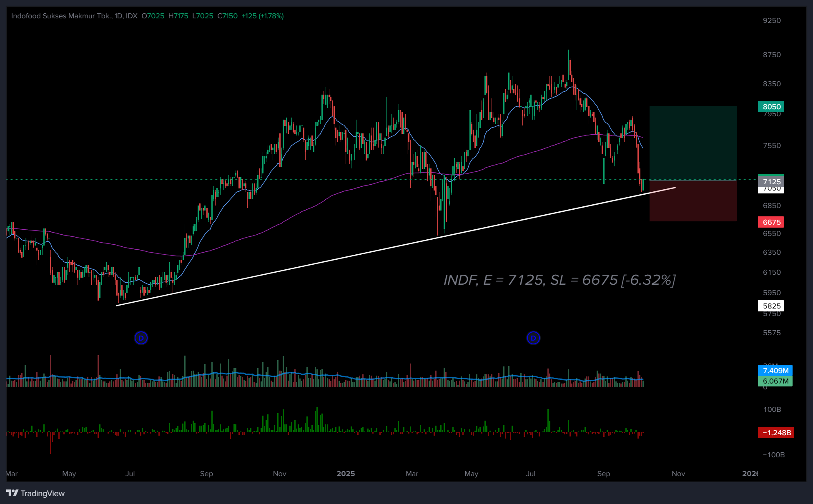Click the white 5825 price label
Image resolution: width=813 pixels, height=504 pixels.
[771, 306]
